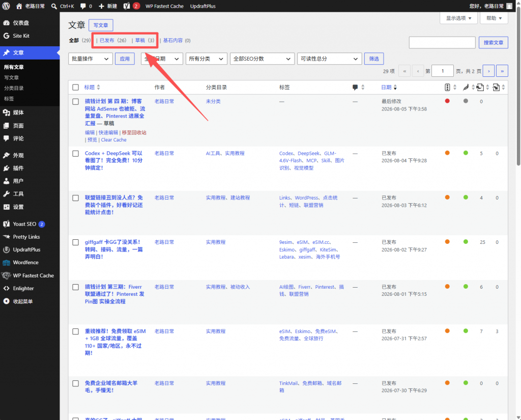Go to next page arrow button

pyautogui.click(x=488, y=71)
